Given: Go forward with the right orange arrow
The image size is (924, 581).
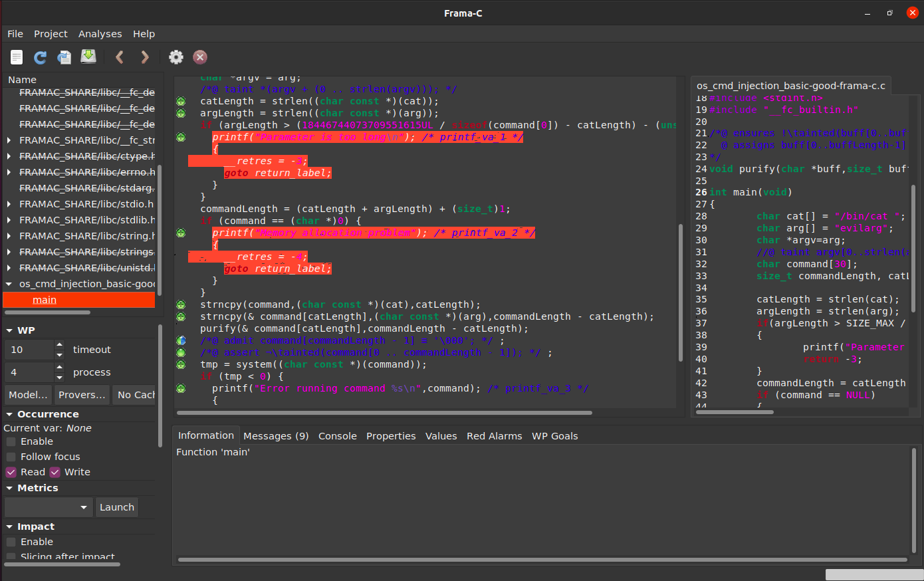Looking at the screenshot, I should click(145, 57).
